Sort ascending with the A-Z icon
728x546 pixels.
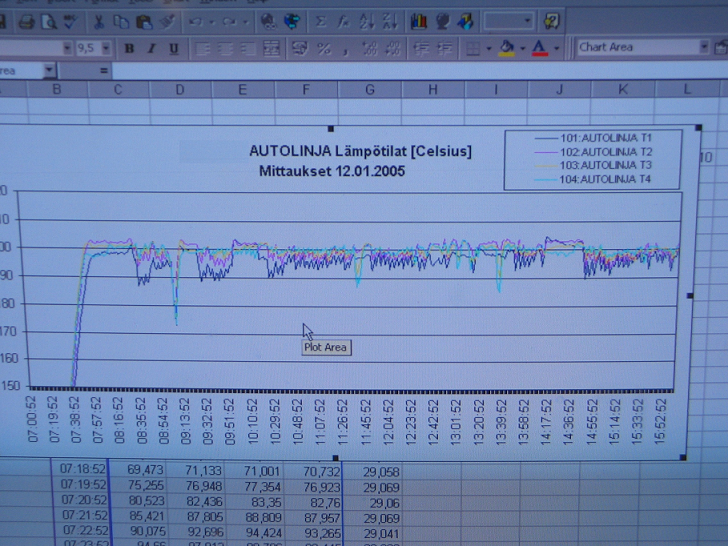pyautogui.click(x=367, y=21)
